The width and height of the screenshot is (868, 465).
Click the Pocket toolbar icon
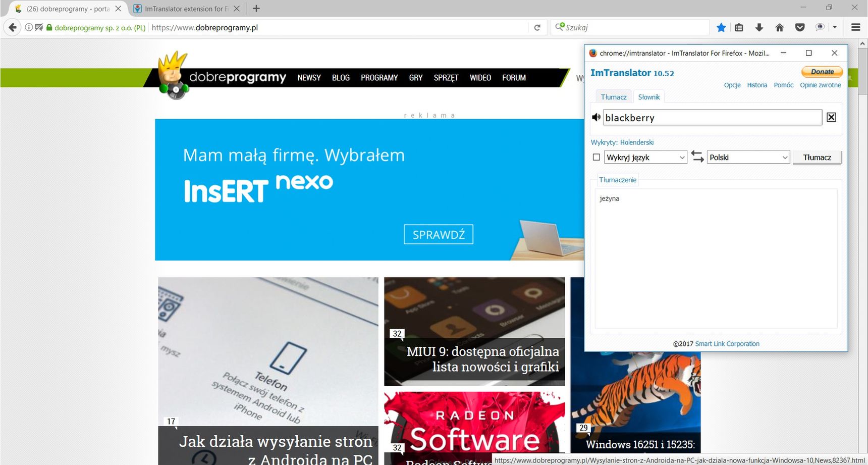click(x=800, y=27)
